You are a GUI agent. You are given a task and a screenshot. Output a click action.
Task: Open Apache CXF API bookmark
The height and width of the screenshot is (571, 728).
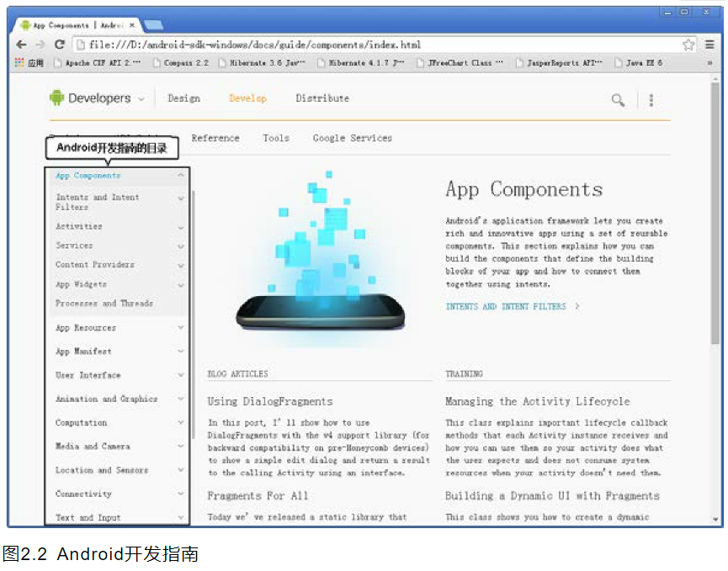tap(97, 62)
